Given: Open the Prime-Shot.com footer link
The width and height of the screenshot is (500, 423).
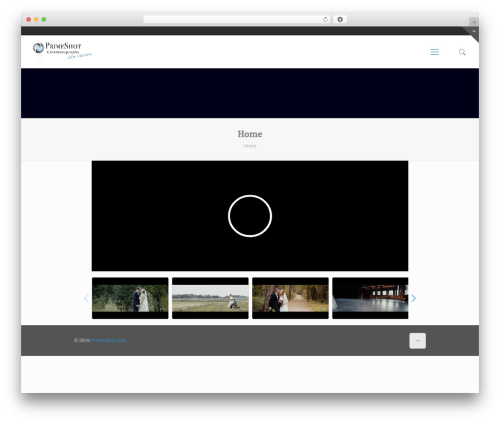Looking at the screenshot, I should point(108,340).
